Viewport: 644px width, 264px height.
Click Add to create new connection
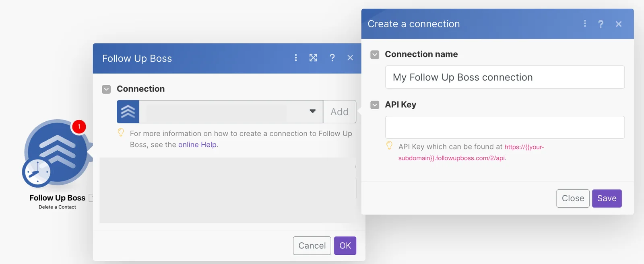point(340,112)
